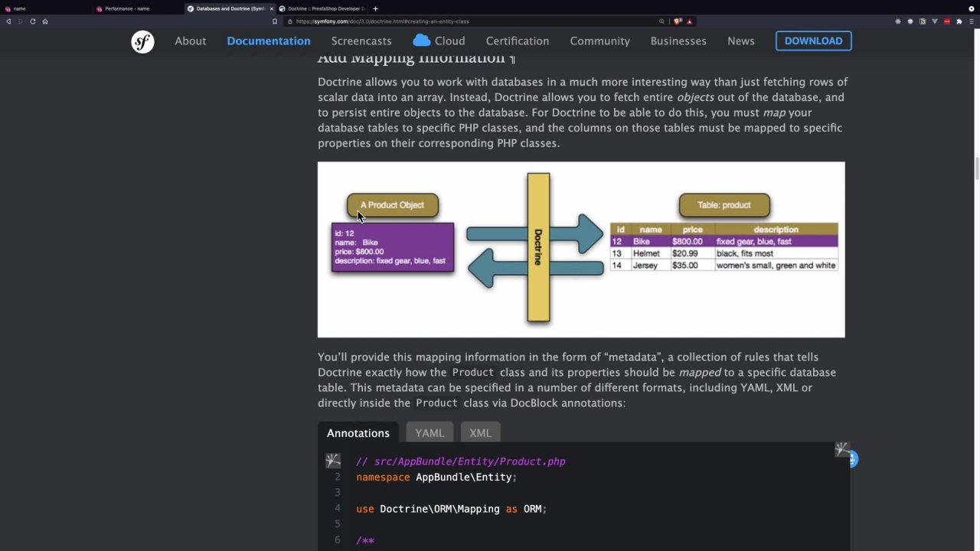Open the browser hamburger menu
Viewport: 980px width, 551px height.
pos(972,21)
